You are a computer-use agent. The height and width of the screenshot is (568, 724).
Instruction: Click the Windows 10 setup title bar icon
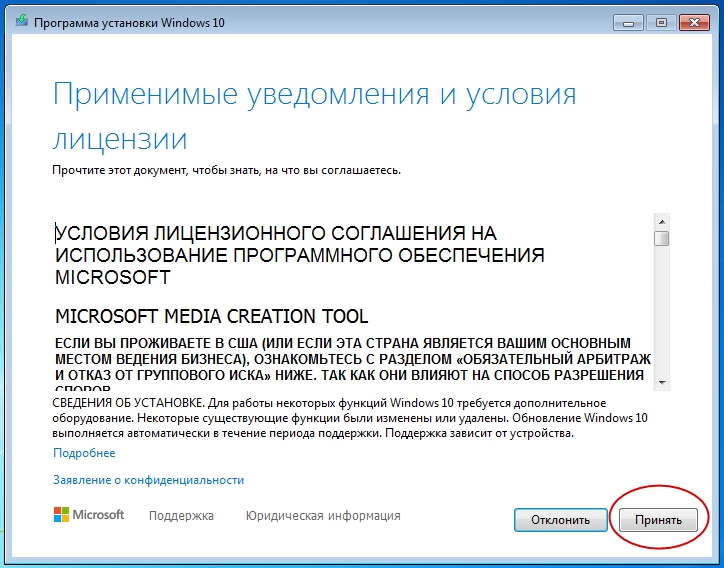[x=21, y=21]
